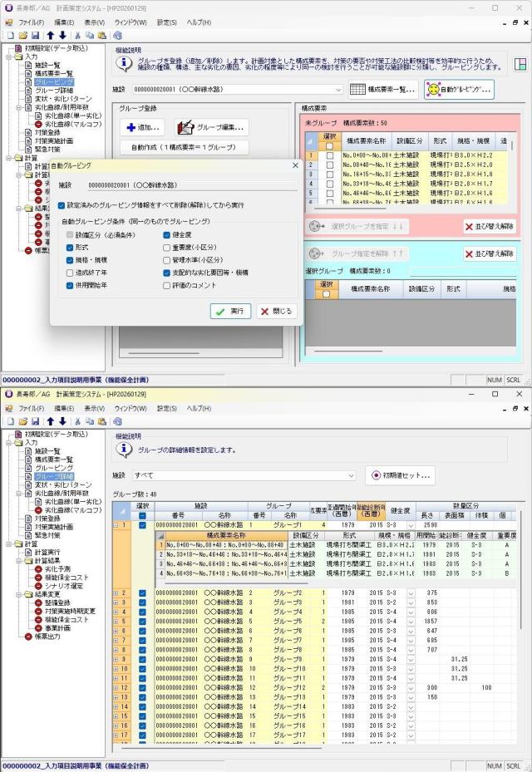Click the globe help icon in lower window toolbar
The image size is (532, 772).
[x=117, y=421]
